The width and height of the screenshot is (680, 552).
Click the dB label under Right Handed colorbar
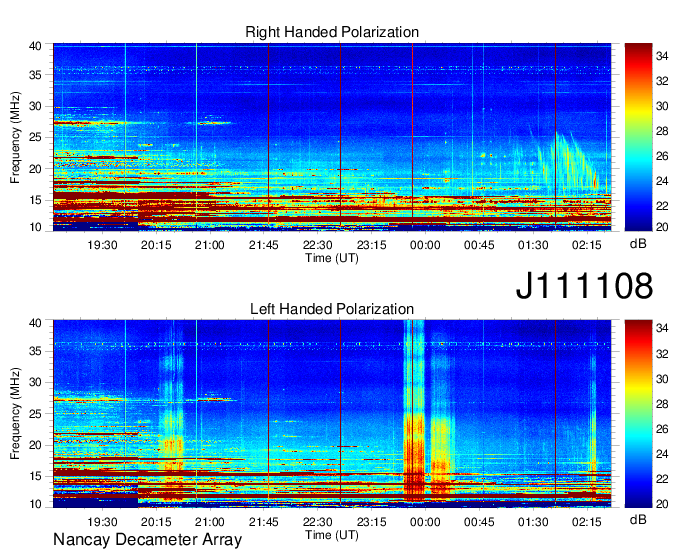638,244
